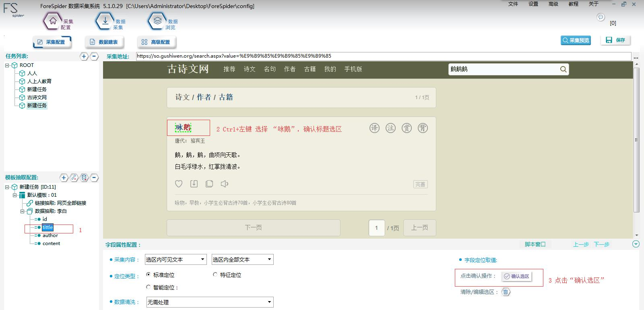644x310 pixels.
Task: Open the 设置 menu
Action: (533, 4)
